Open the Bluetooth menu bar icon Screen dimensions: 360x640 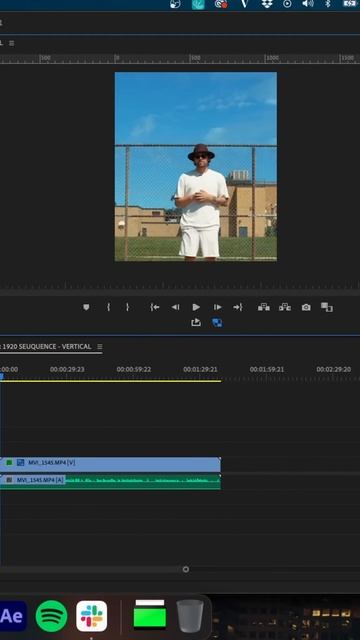[327, 4]
